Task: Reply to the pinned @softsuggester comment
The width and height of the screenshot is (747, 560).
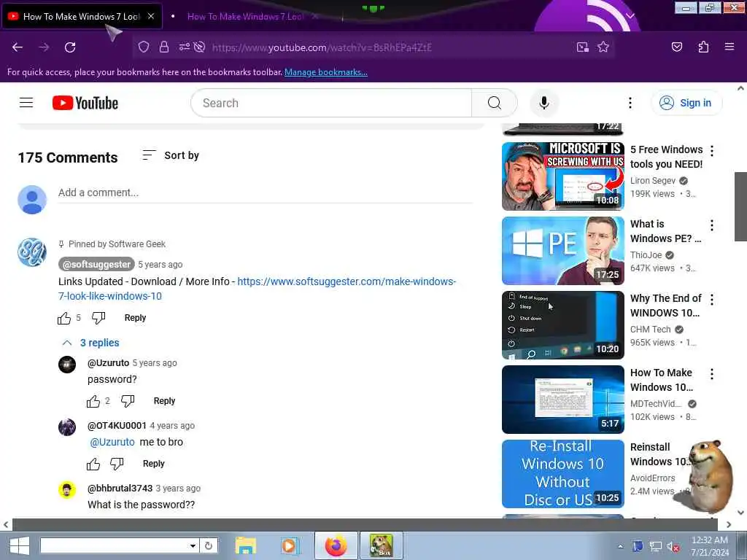Action: pyautogui.click(x=135, y=318)
